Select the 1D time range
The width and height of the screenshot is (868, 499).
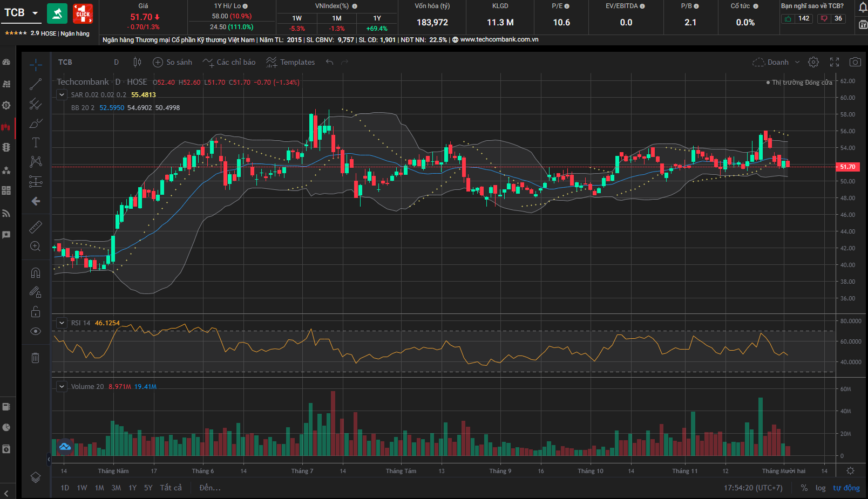pos(65,488)
